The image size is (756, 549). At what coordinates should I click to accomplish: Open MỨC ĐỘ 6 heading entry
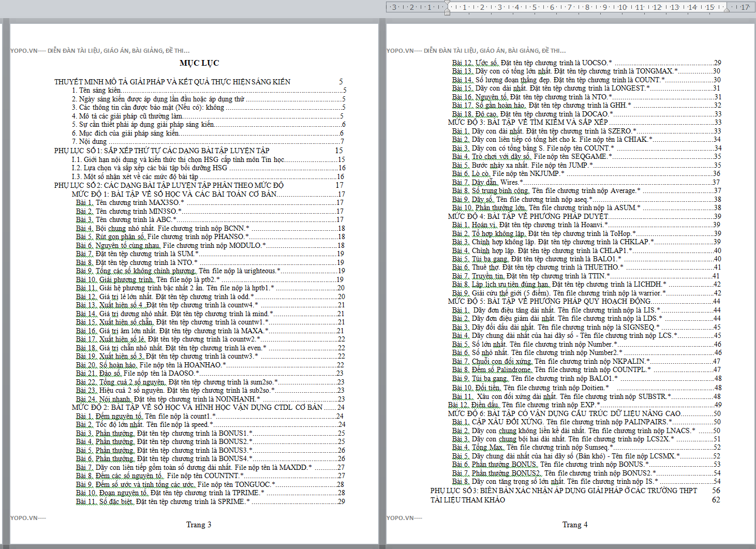(x=585, y=413)
